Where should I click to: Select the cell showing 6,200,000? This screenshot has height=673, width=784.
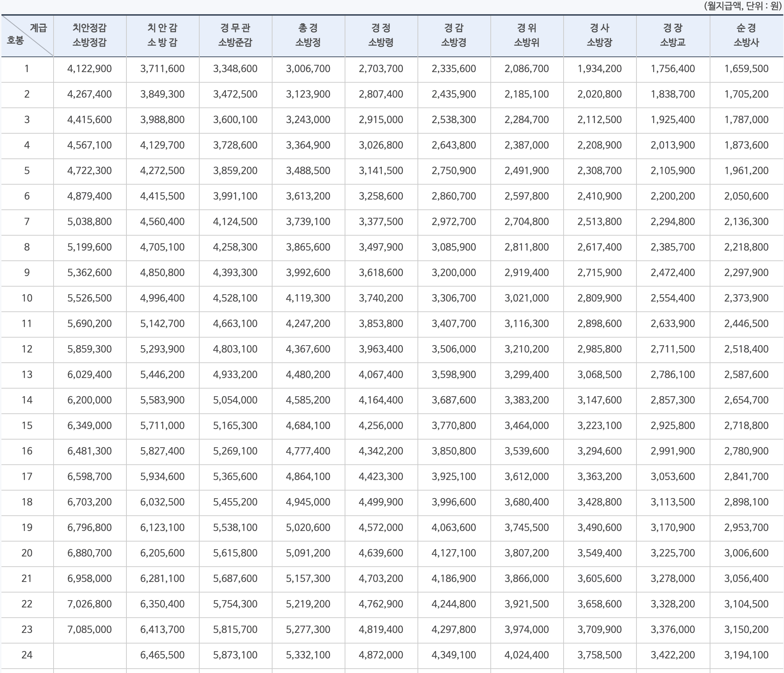90,400
